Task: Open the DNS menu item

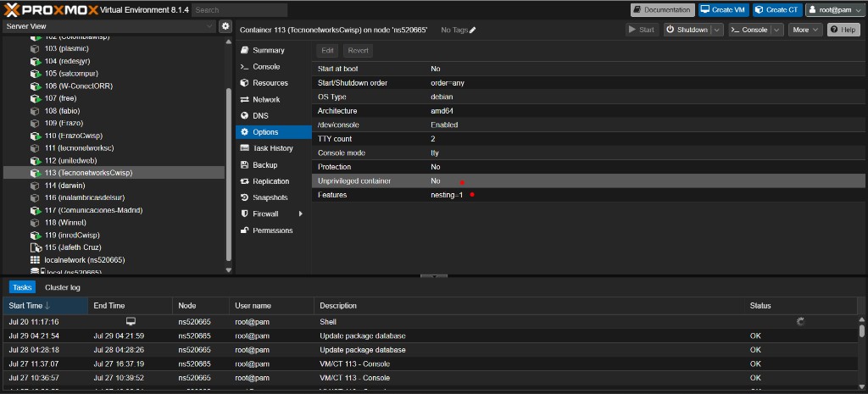Action: pyautogui.click(x=274, y=115)
